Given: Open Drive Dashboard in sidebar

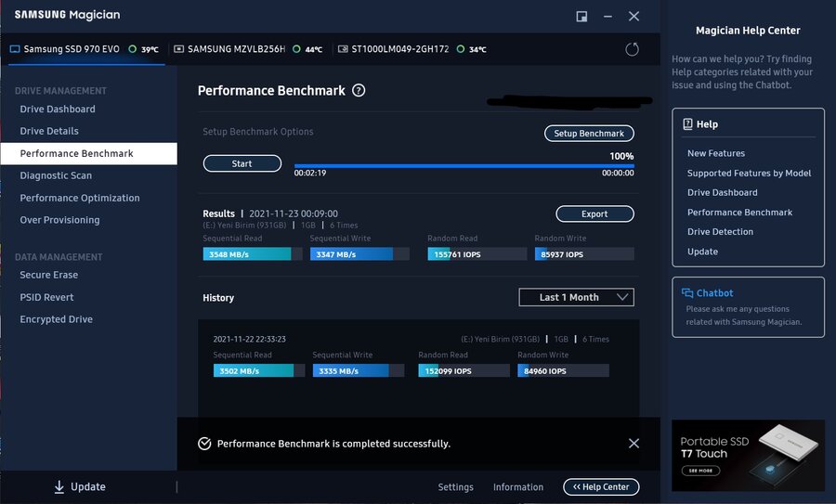Looking at the screenshot, I should pyautogui.click(x=58, y=110).
